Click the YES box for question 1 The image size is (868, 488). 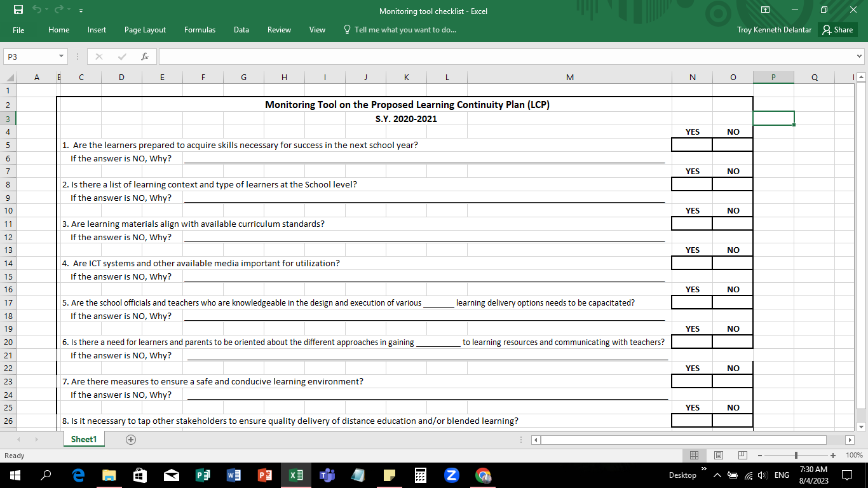(692, 145)
